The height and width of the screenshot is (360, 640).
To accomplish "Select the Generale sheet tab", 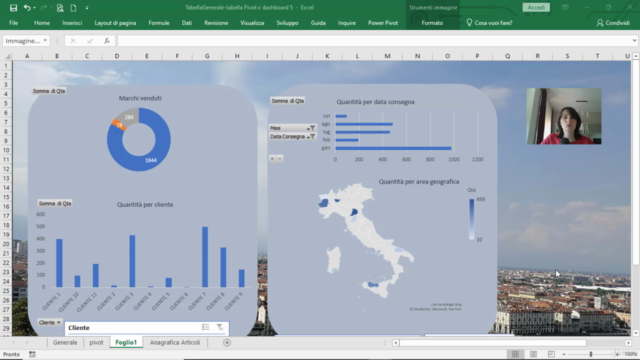I will (65, 342).
